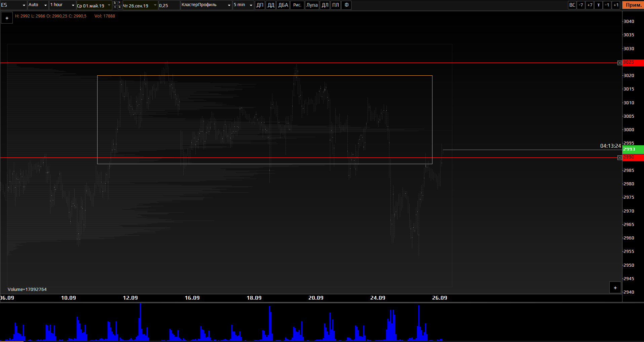This screenshot has height=342, width=644.
Task: Click the ДП toolbar button
Action: pos(260,5)
